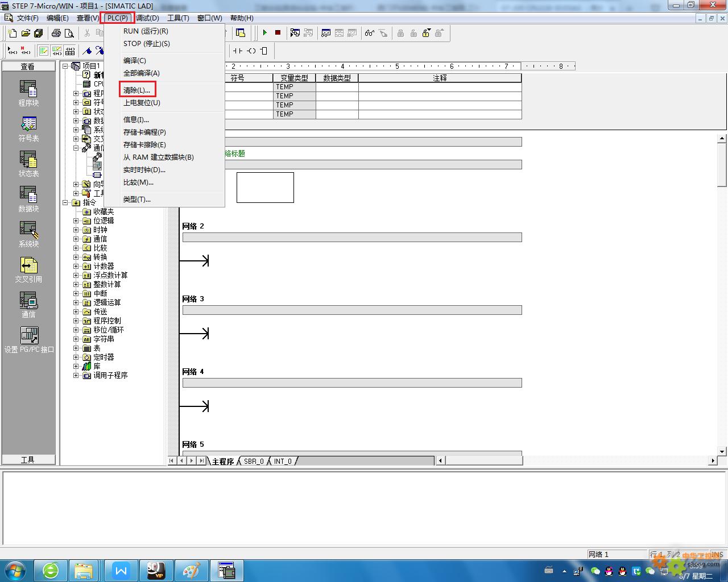Click the Print icon in toolbar
Screen dimensions: 728x582
56,34
